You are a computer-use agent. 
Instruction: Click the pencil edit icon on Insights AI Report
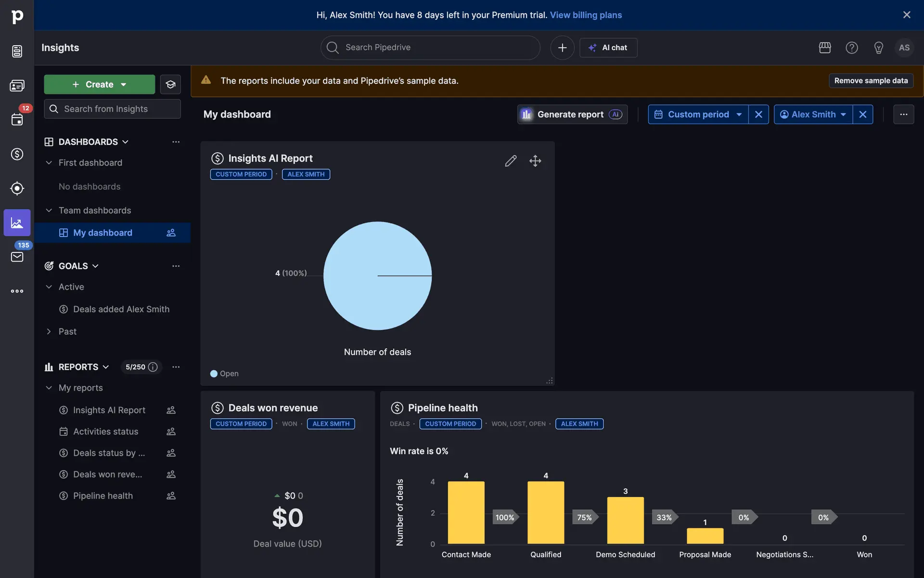(x=511, y=161)
